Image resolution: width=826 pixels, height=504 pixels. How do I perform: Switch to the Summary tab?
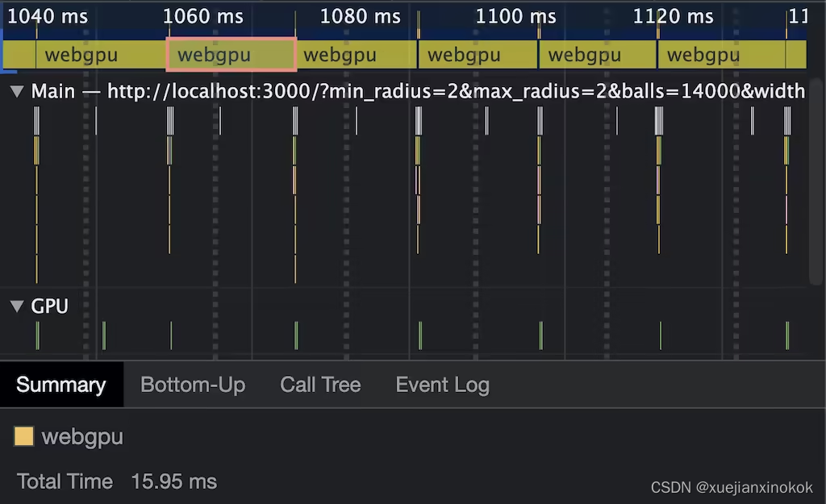61,385
